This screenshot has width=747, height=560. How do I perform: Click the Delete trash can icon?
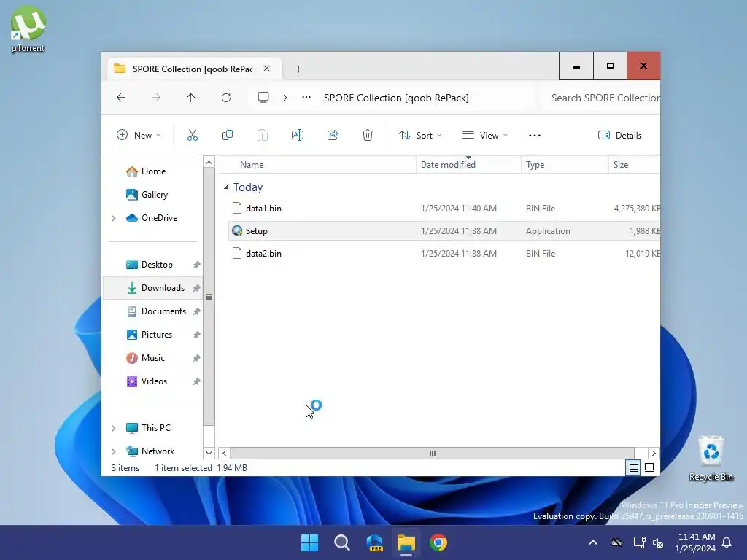pyautogui.click(x=368, y=135)
